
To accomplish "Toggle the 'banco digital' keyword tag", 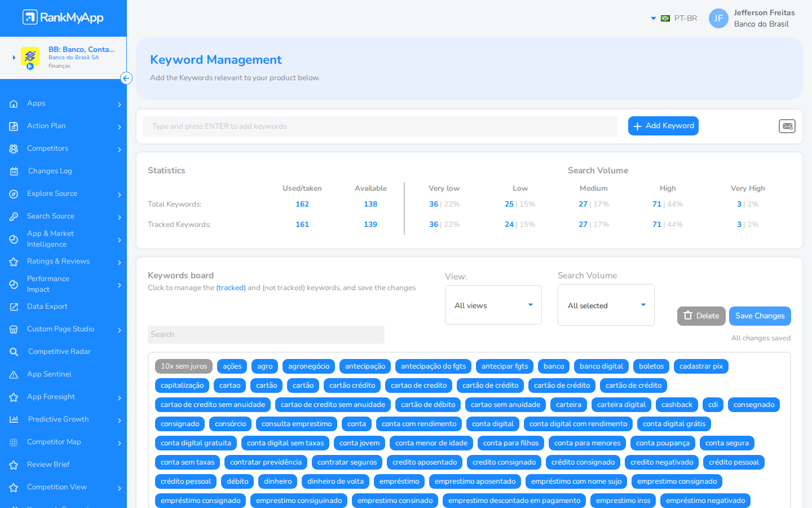I will click(x=601, y=366).
